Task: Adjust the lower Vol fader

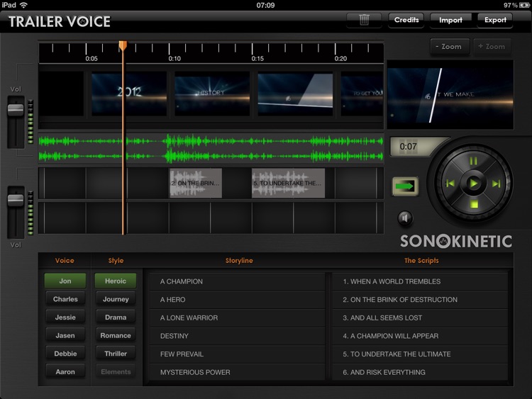Action: (x=16, y=200)
